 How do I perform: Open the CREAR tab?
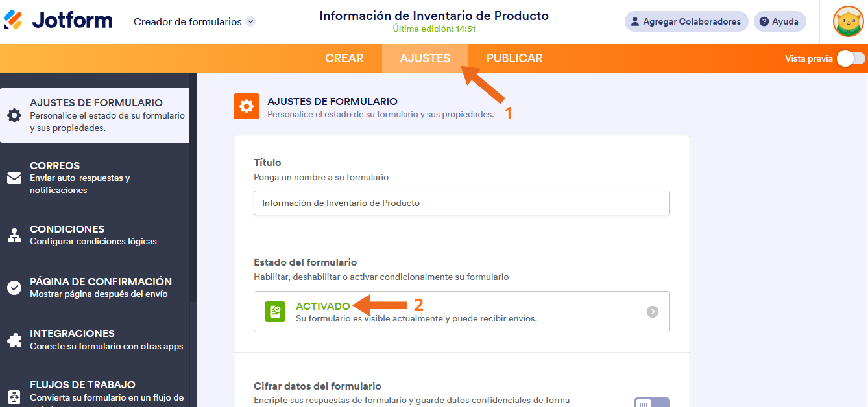pos(344,58)
